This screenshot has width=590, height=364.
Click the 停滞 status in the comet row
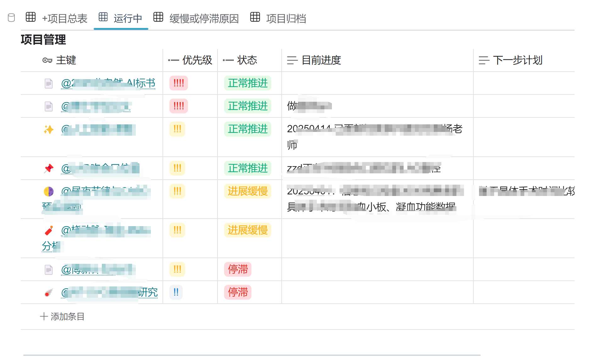[x=238, y=292]
